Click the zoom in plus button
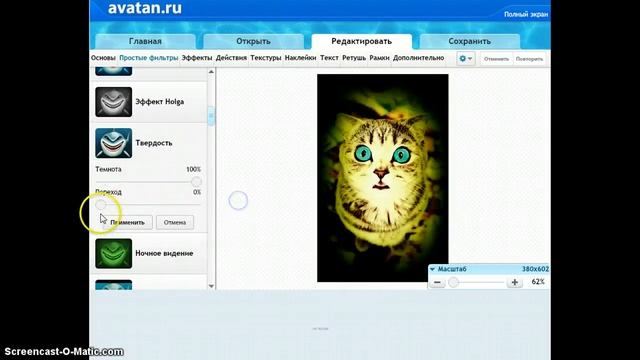640x360 pixels. tap(515, 282)
